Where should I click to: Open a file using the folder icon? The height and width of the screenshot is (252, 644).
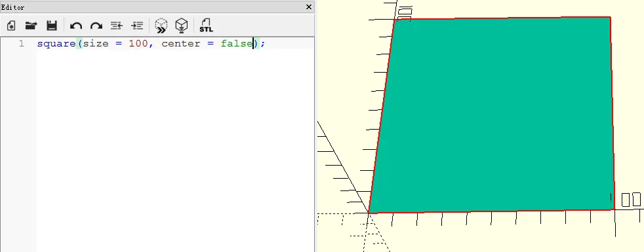coord(31,26)
